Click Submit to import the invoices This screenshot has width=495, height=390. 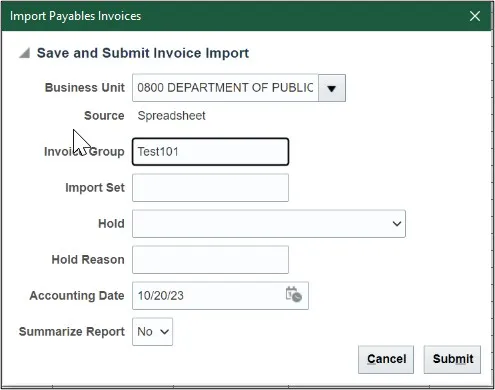[452, 359]
